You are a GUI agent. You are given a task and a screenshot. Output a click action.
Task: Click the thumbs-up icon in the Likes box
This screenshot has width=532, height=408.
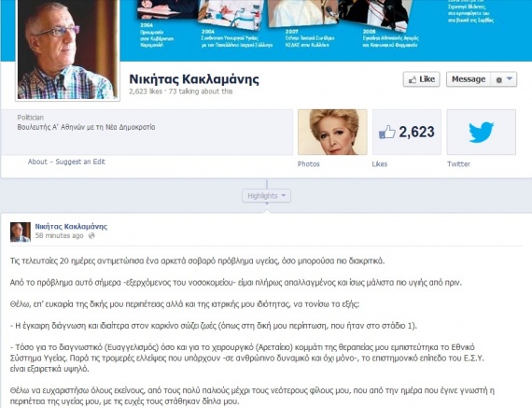(x=387, y=132)
